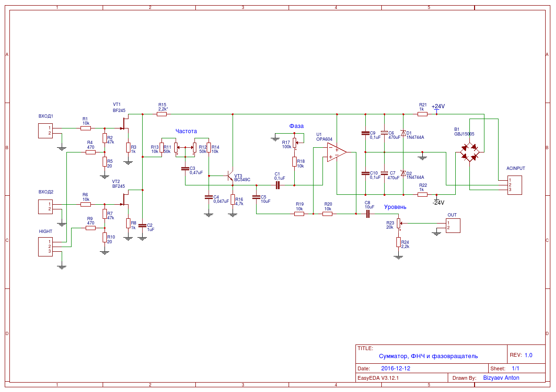Select the sheet value '1/1'

coord(515,368)
